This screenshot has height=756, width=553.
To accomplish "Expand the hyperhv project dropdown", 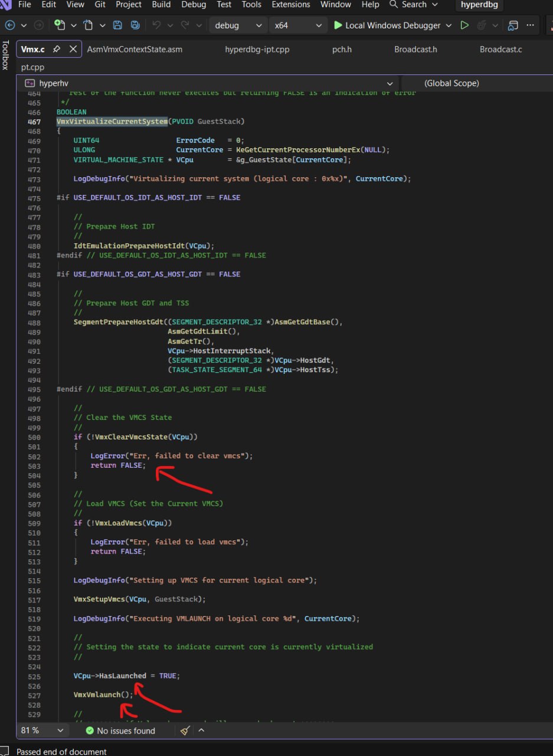I will [x=390, y=83].
